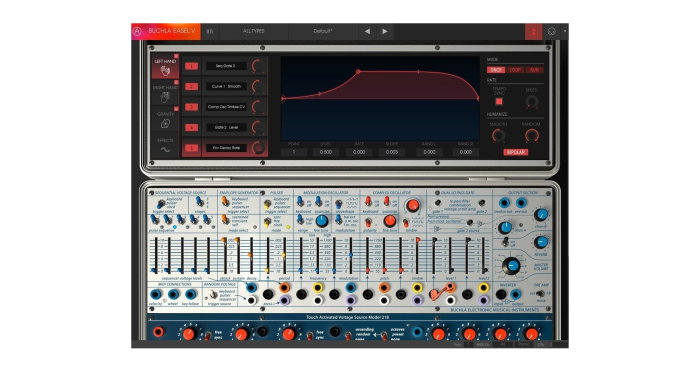Click the blue Reverb knob
700x372 pixels.
click(541, 242)
